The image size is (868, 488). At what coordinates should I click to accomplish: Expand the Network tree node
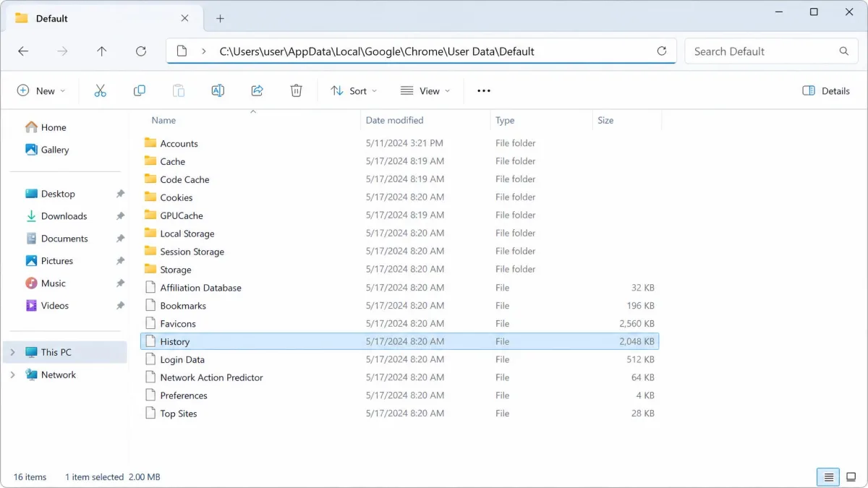click(x=12, y=374)
